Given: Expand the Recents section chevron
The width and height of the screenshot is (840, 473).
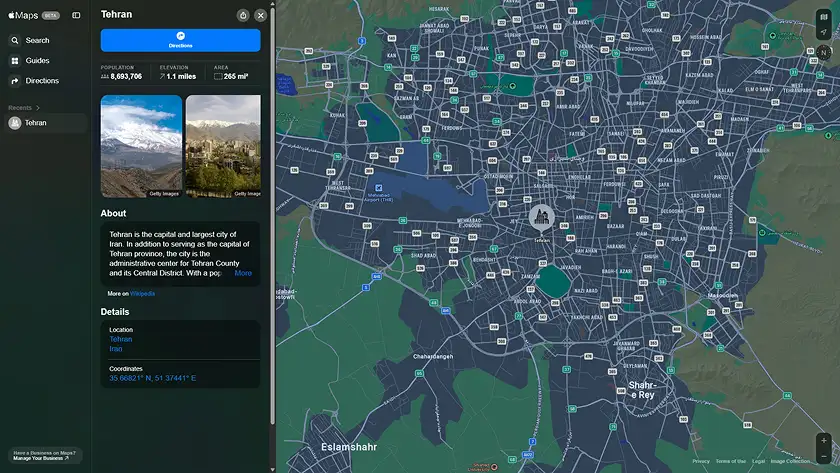Looking at the screenshot, I should point(38,108).
